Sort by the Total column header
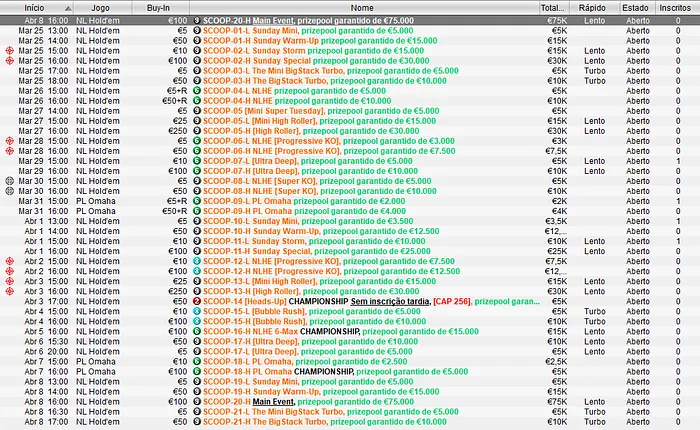The width and height of the screenshot is (700, 430). [x=554, y=8]
